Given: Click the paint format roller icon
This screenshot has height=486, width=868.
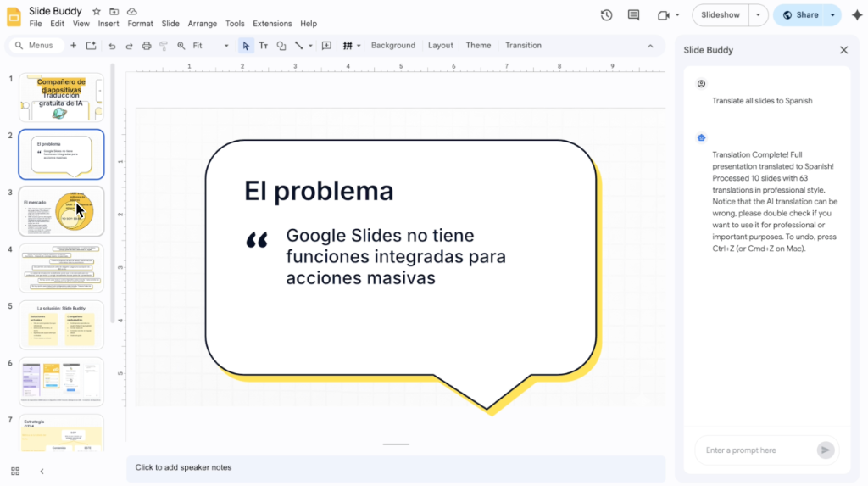Looking at the screenshot, I should pyautogui.click(x=164, y=46).
